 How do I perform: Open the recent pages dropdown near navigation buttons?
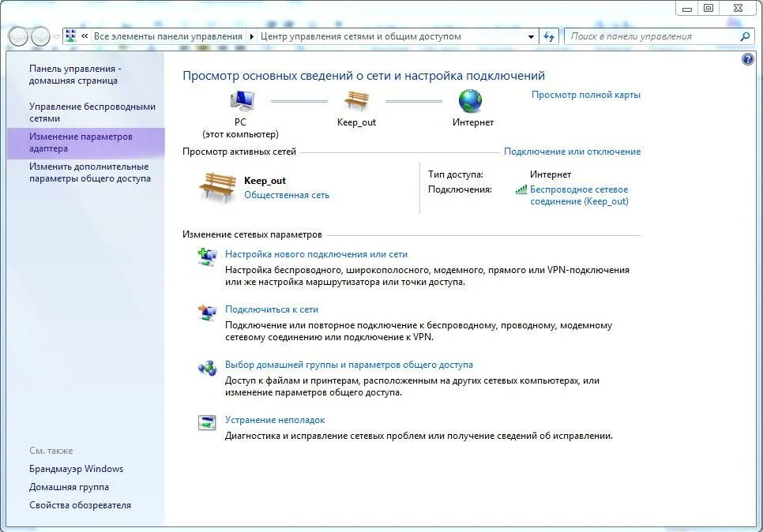tap(56, 37)
